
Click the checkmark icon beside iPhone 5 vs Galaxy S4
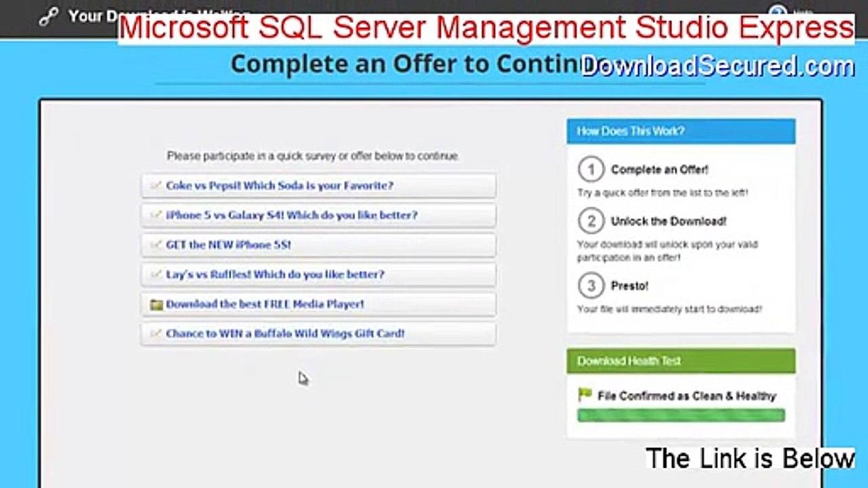tap(156, 216)
